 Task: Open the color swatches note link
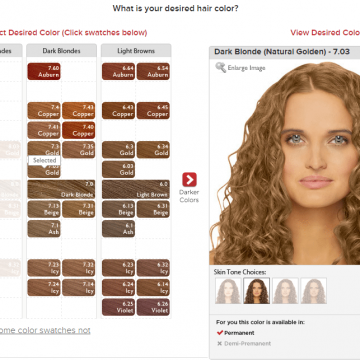pos(45,330)
